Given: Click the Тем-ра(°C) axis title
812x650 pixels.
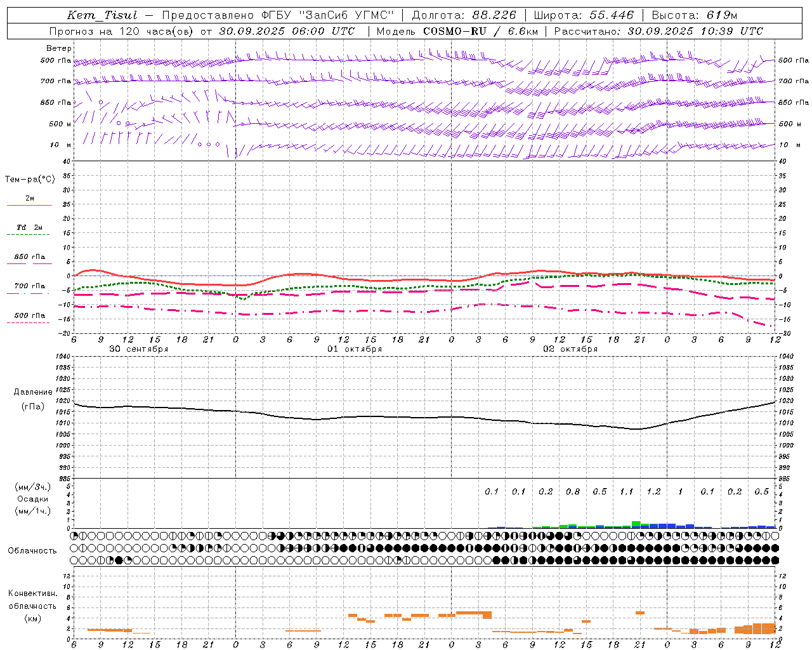Looking at the screenshot, I should [30, 180].
